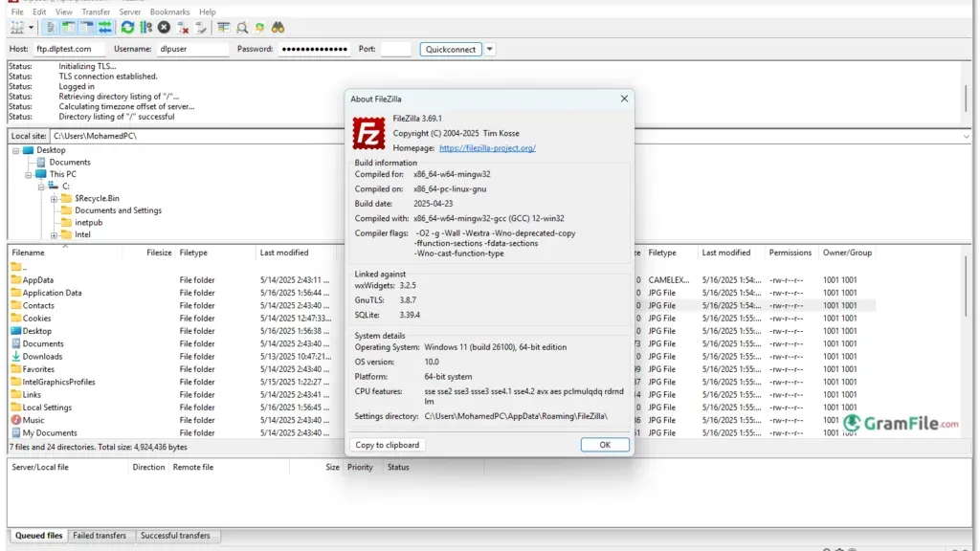Close the About FileZilla dialog
Screen dimensions: 980x551
click(624, 99)
